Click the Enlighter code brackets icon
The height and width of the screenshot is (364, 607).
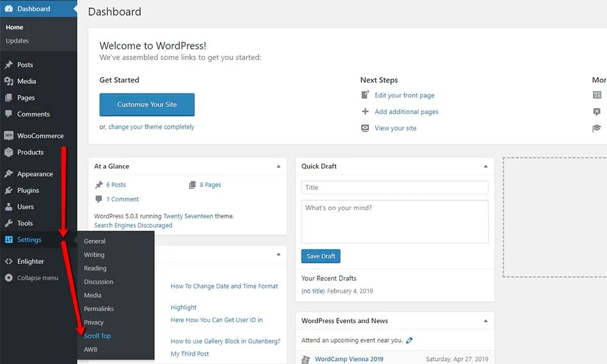tap(8, 261)
